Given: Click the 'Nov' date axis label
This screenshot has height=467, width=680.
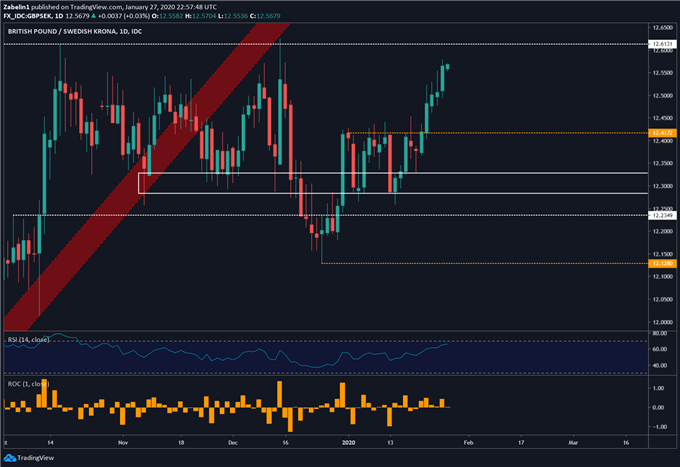Looking at the screenshot, I should (x=123, y=443).
